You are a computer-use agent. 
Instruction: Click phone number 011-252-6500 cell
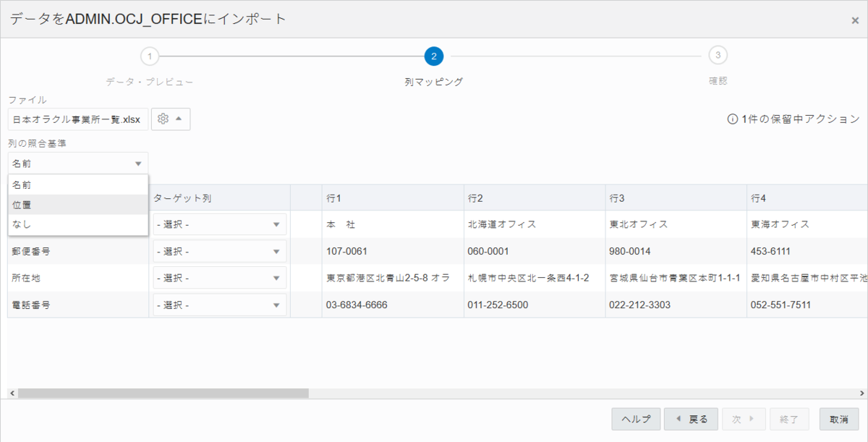point(535,305)
